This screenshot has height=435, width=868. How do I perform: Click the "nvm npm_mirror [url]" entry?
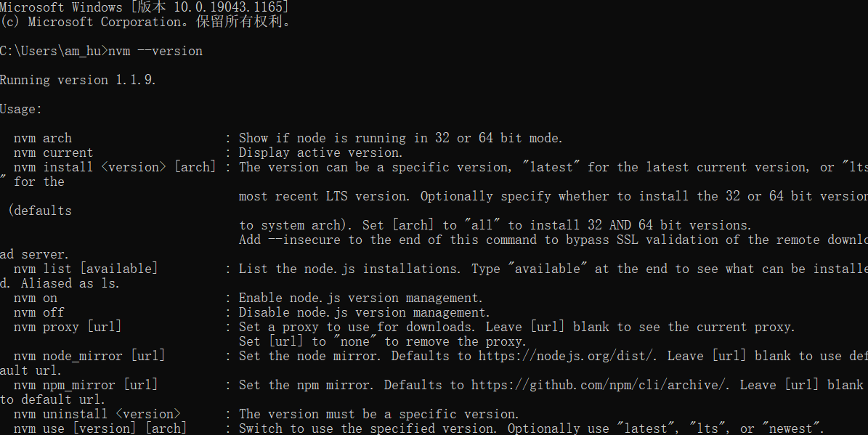point(86,385)
